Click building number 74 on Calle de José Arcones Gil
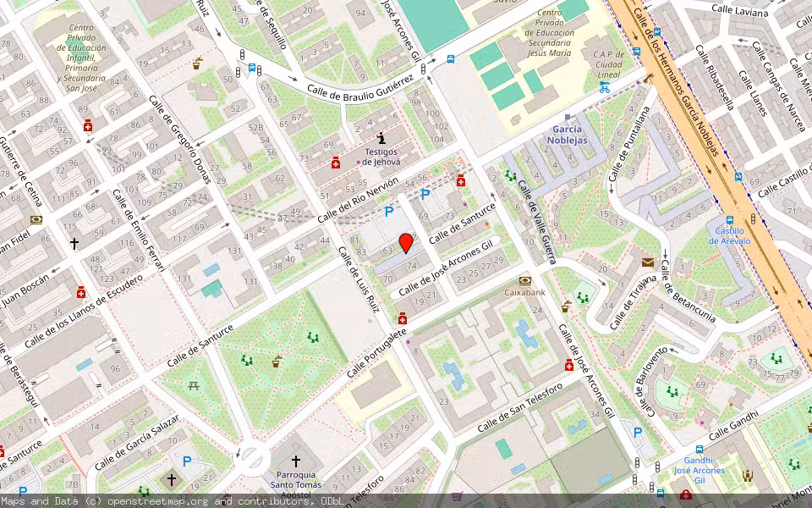The width and height of the screenshot is (812, 508). (413, 265)
